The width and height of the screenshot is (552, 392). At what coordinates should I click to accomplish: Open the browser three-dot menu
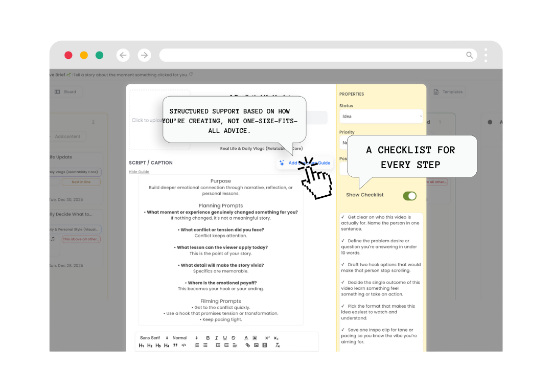click(486, 55)
